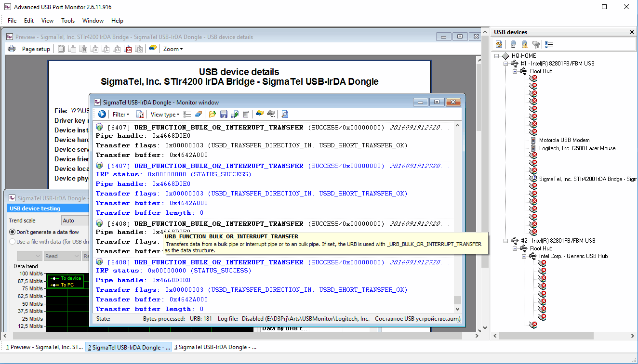Select "Don't generate a data flow" option
The width and height of the screenshot is (638, 364).
coord(13,232)
